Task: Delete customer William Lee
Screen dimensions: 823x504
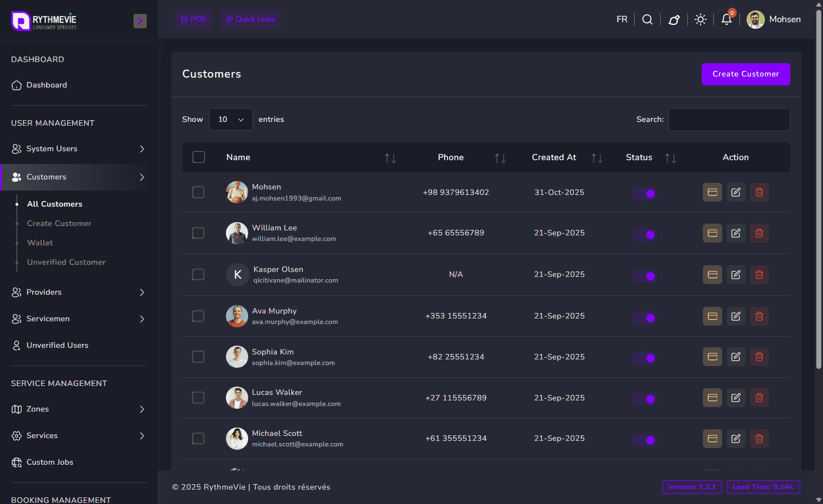Action: (759, 233)
